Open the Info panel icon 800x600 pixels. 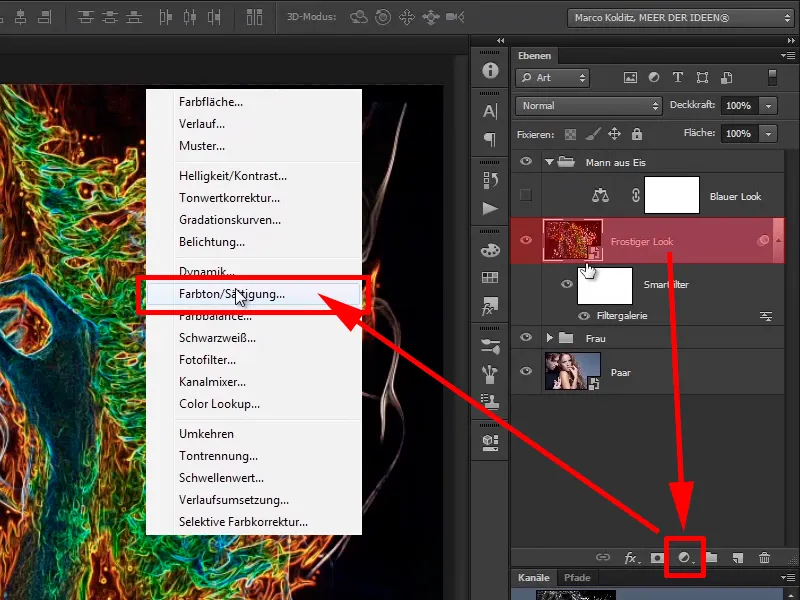[490, 70]
